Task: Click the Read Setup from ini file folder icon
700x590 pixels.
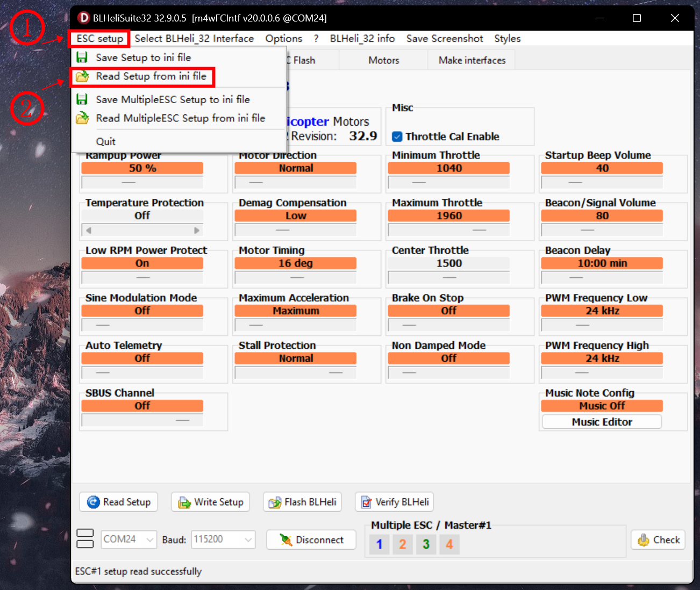Action: coord(82,76)
